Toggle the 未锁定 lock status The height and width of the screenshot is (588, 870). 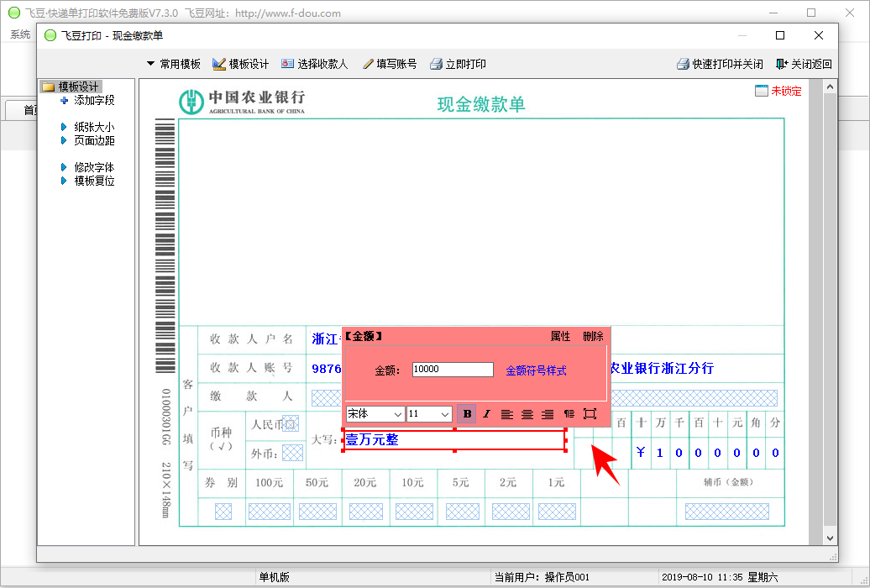pos(778,91)
